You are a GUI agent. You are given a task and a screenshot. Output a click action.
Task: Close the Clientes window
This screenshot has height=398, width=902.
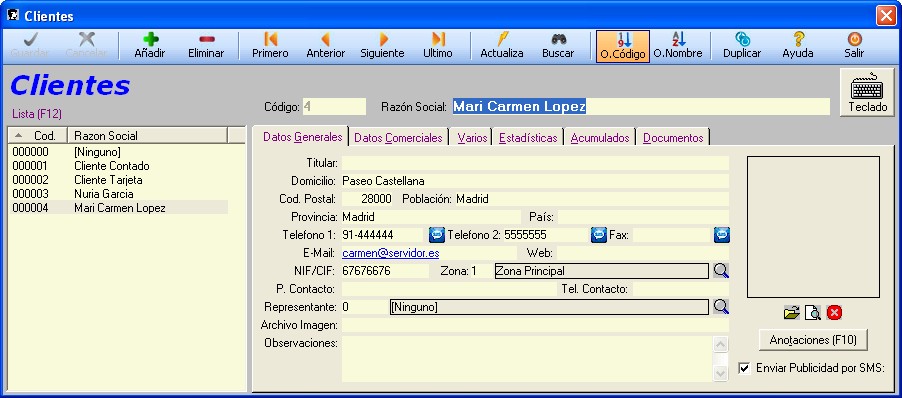pos(885,15)
